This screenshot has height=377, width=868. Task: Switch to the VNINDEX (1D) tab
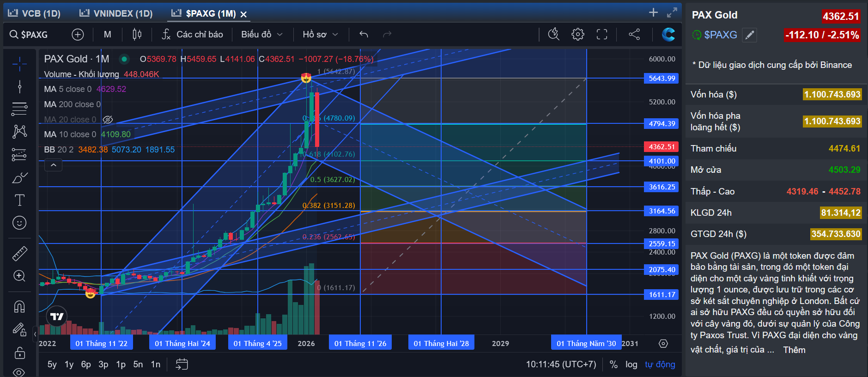click(x=116, y=13)
